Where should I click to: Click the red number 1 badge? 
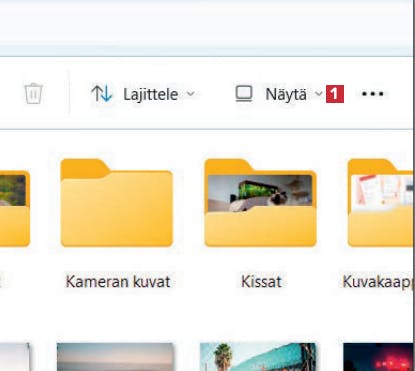335,94
